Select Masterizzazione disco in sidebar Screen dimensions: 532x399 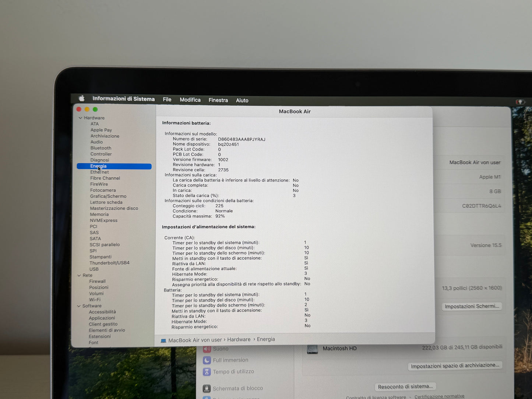[x=114, y=208]
